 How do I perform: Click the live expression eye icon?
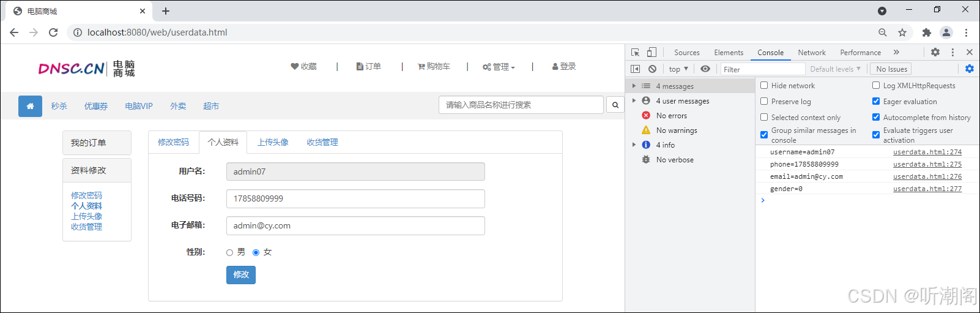[705, 69]
